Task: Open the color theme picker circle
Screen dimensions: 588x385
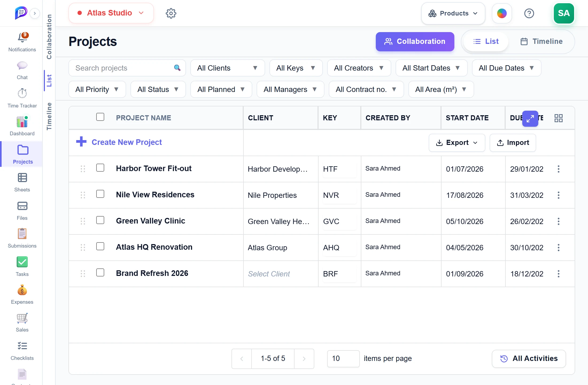Action: tap(502, 13)
